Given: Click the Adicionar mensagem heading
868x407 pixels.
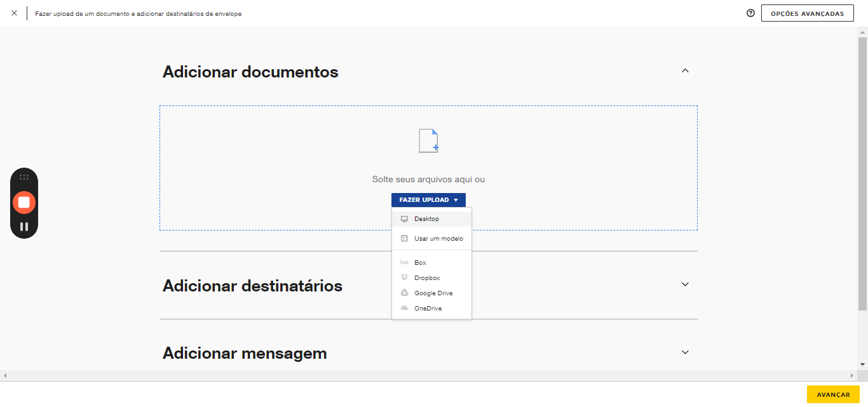Looking at the screenshot, I should click(x=245, y=353).
